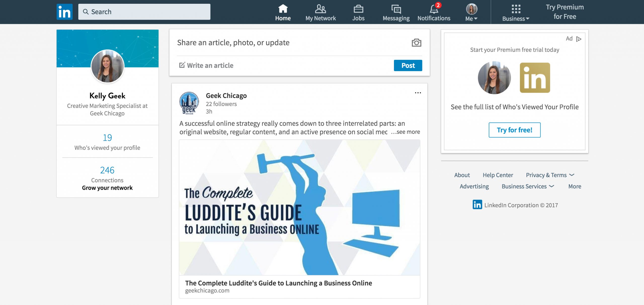The width and height of the screenshot is (644, 305).
Task: Select Notifications label in top navigation
Action: [434, 18]
